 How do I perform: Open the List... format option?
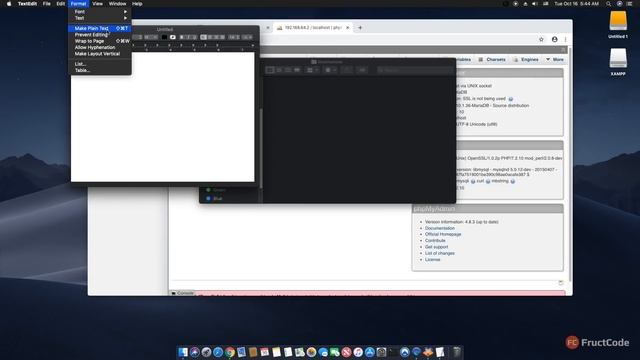pos(100,64)
